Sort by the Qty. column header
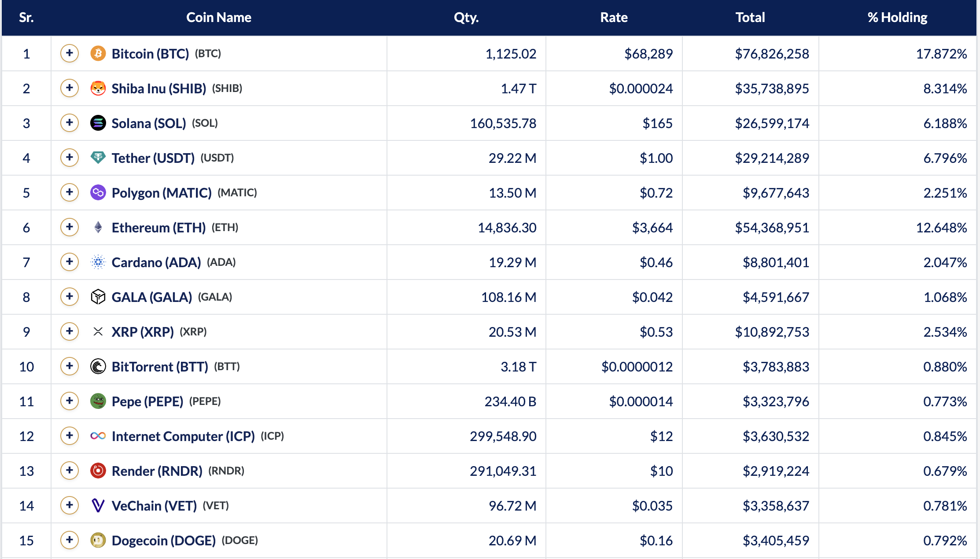The image size is (980, 559). (x=466, y=17)
